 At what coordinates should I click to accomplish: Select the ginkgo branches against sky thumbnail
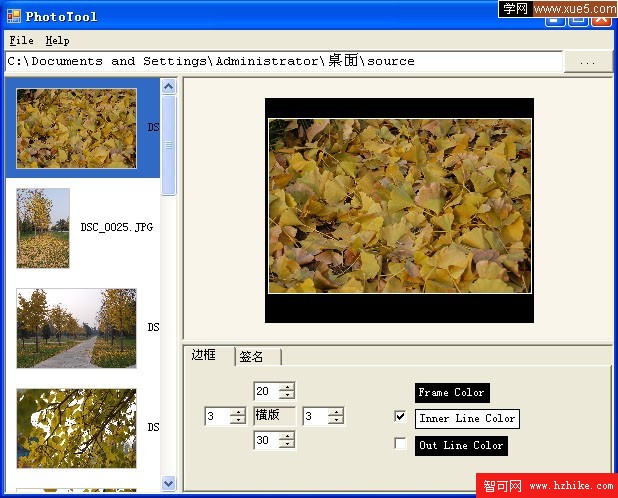76,428
